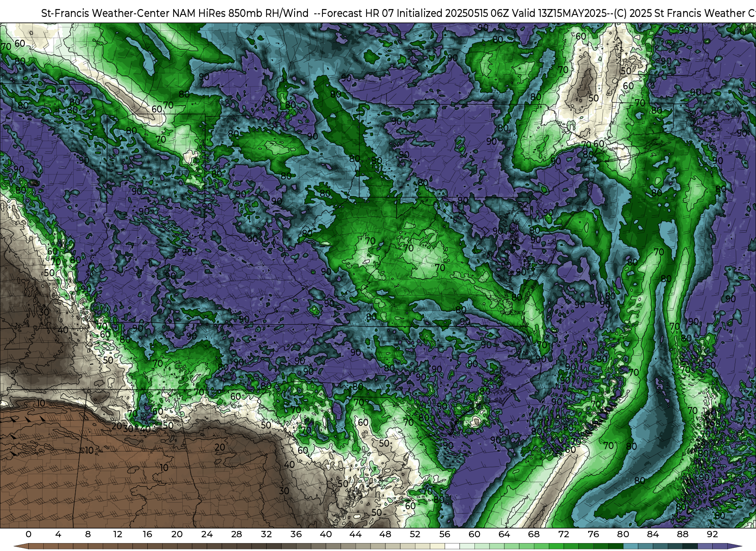Click the '12' colorbar tick label

[x=118, y=534]
